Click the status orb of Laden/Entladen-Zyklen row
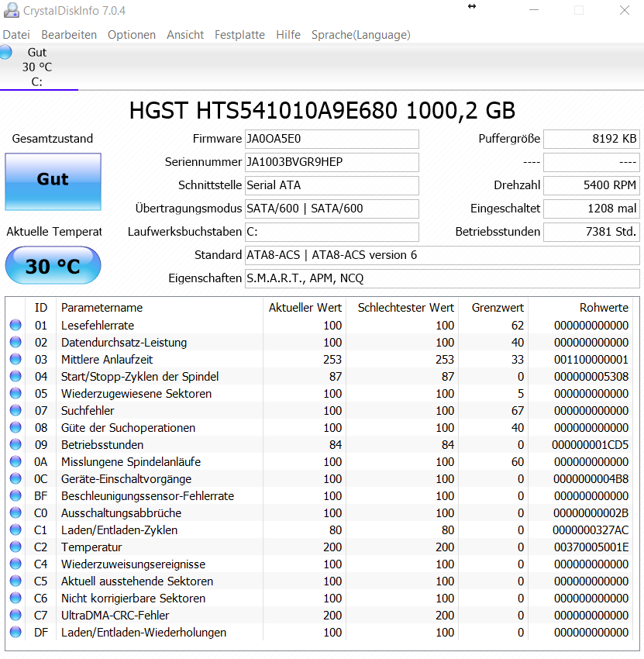The width and height of the screenshot is (644, 659). pyautogui.click(x=15, y=530)
